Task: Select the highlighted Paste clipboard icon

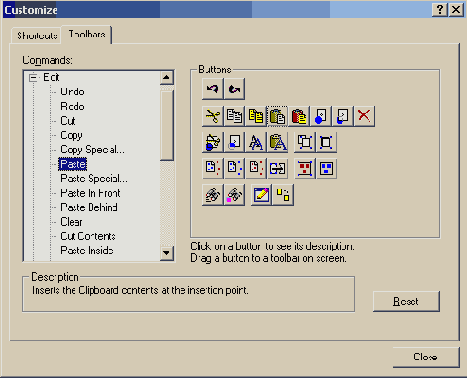Action: click(277, 116)
